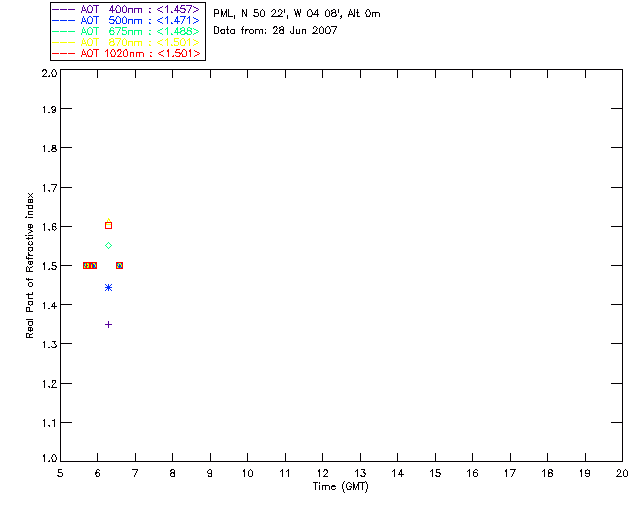
Task: Click the red square marker near 1.6
Action: (x=109, y=226)
